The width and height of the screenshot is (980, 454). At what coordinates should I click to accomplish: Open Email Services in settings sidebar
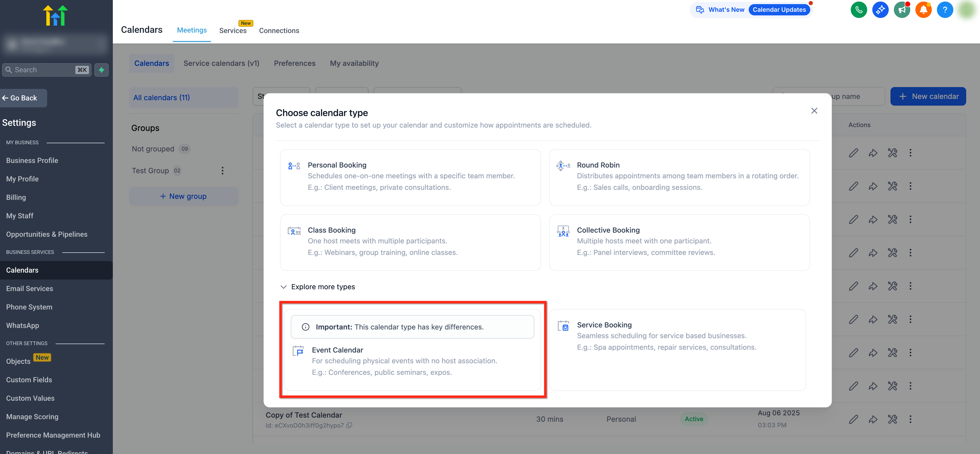point(30,288)
